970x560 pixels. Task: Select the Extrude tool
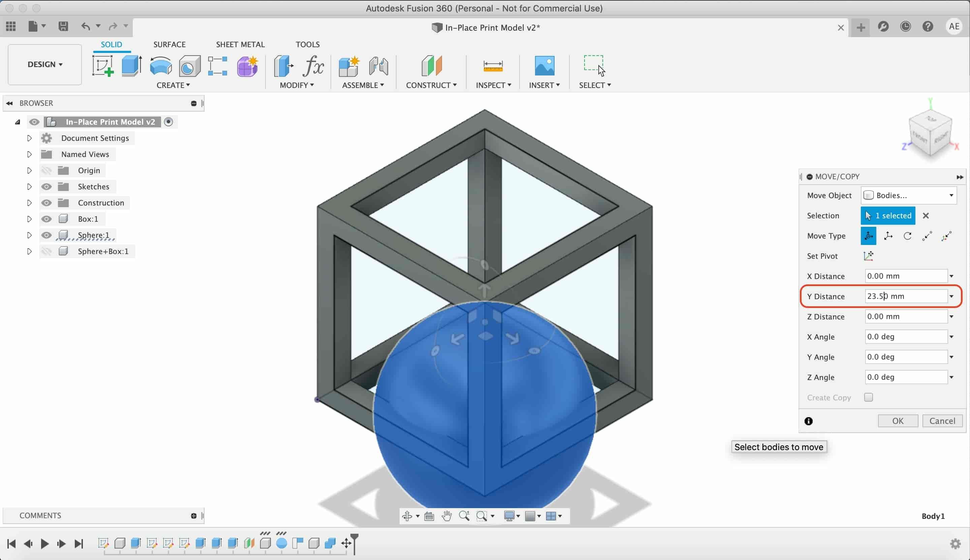[132, 66]
